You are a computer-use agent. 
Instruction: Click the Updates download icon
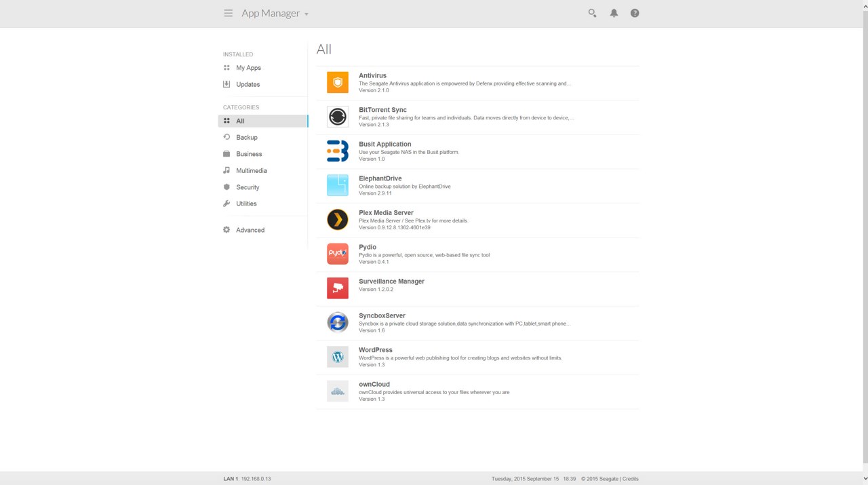226,84
